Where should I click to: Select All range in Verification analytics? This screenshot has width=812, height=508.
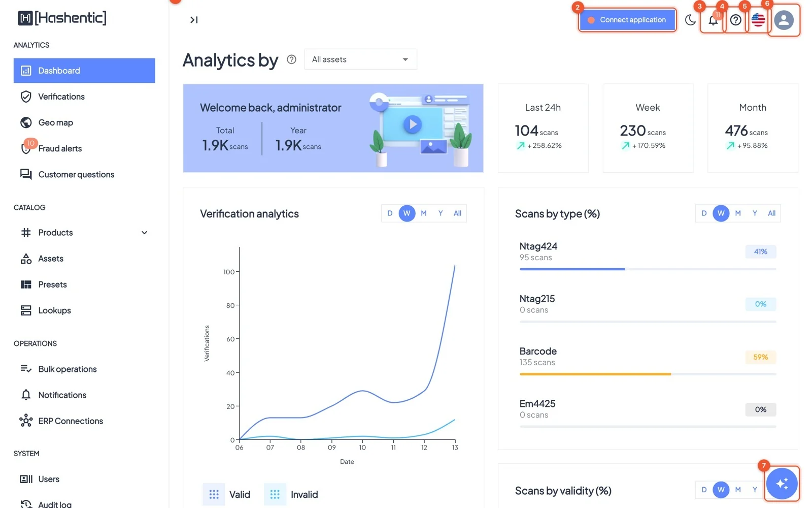pos(457,213)
